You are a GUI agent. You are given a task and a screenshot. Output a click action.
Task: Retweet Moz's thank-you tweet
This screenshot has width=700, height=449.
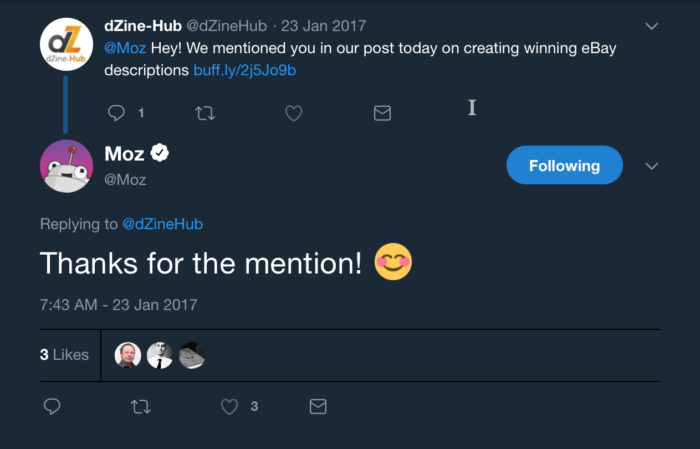(x=141, y=406)
